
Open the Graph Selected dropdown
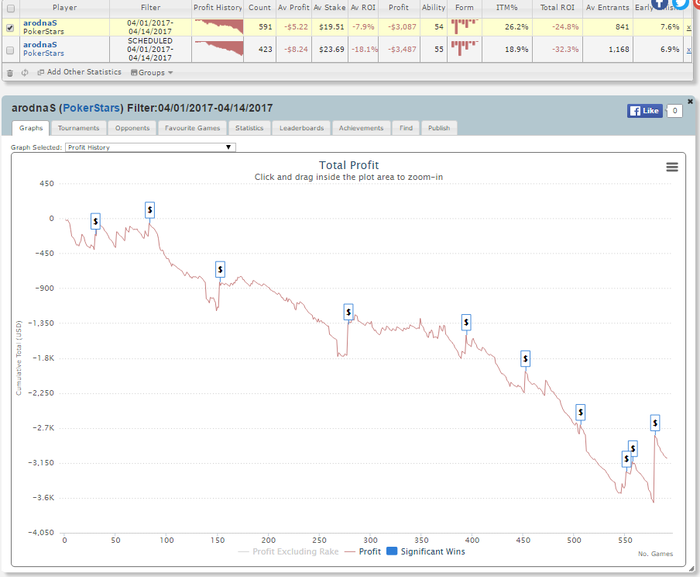[150, 147]
